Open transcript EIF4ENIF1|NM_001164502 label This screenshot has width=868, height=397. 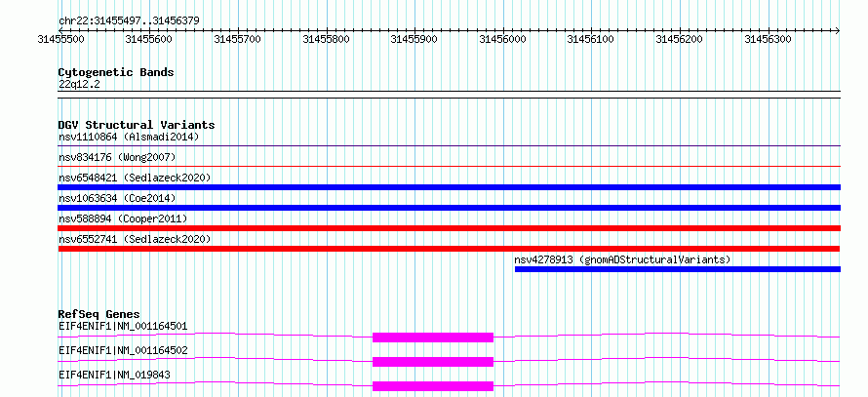click(x=123, y=350)
